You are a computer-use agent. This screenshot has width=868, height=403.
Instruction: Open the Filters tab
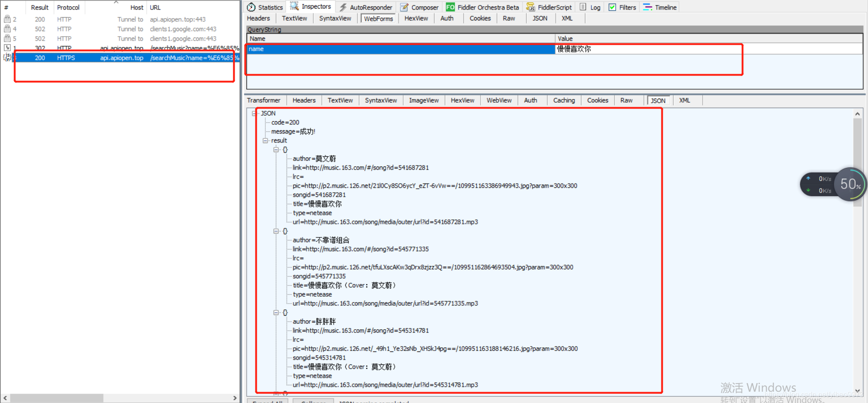[622, 7]
